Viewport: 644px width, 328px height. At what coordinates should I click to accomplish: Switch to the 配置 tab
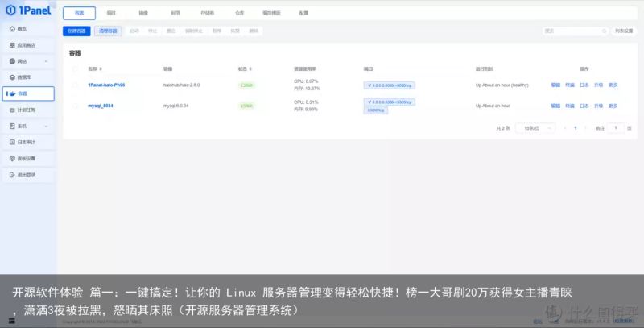tap(303, 13)
